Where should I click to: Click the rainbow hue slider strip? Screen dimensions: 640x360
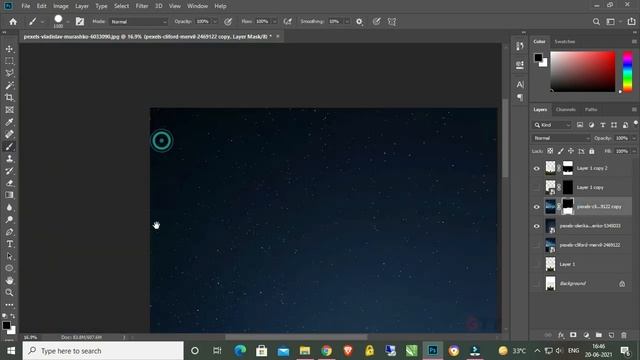point(627,72)
